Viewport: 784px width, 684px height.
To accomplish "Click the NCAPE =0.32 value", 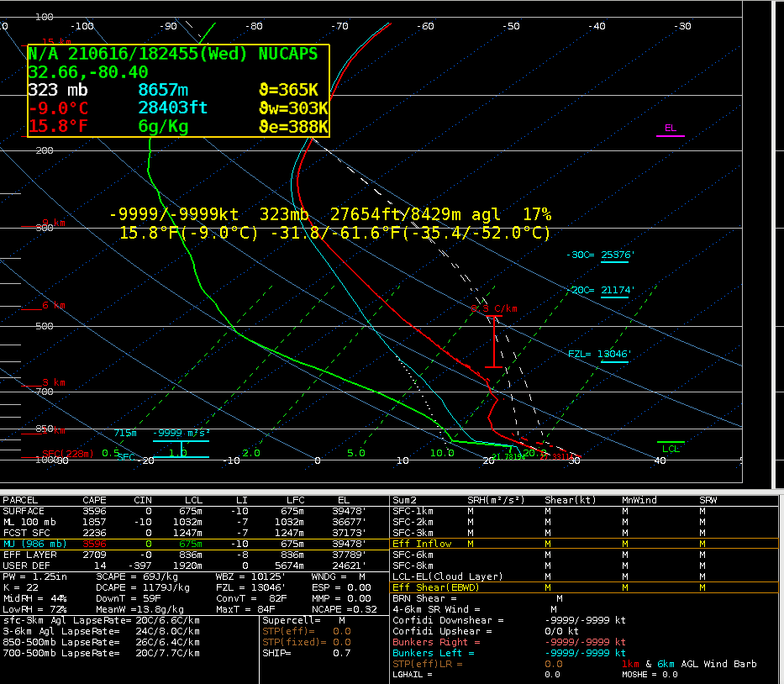I will tap(344, 609).
